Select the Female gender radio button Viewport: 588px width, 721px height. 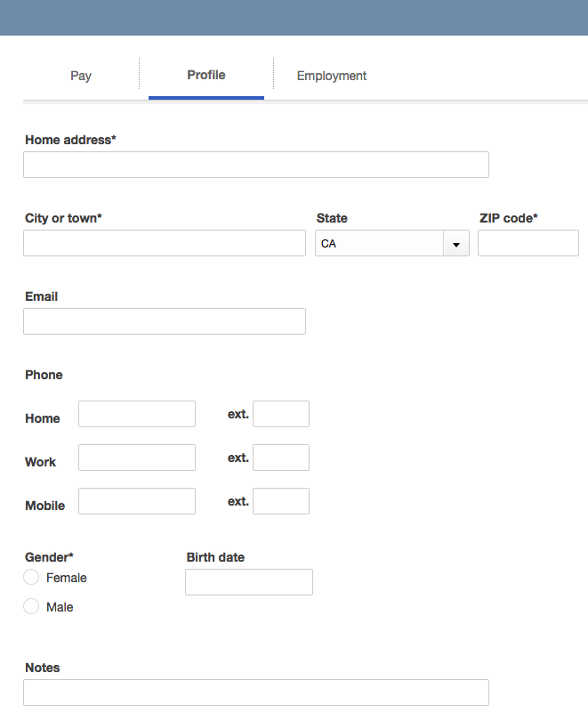click(x=29, y=577)
